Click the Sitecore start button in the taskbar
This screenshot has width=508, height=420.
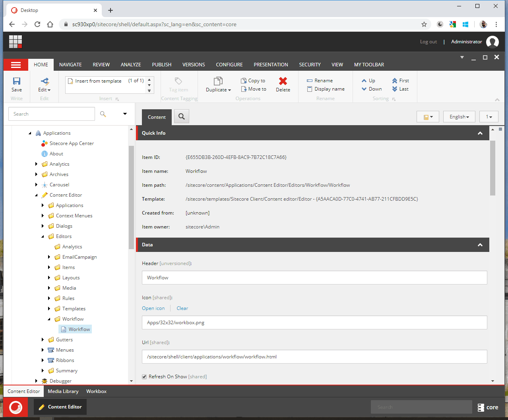16,407
